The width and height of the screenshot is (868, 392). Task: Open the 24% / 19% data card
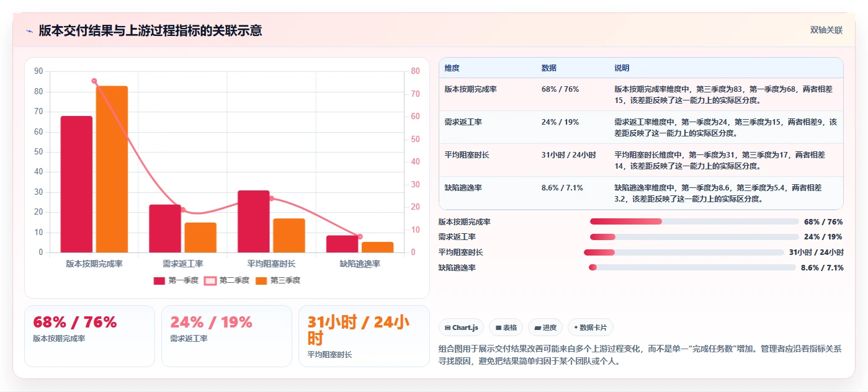(226, 336)
